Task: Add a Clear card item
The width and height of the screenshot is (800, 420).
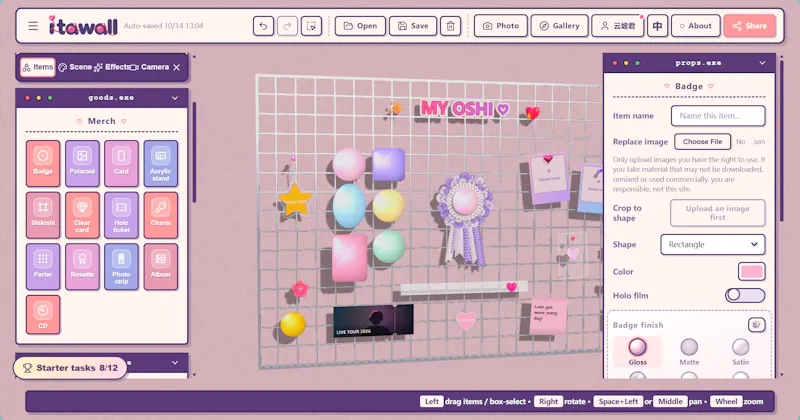Action: pos(82,215)
